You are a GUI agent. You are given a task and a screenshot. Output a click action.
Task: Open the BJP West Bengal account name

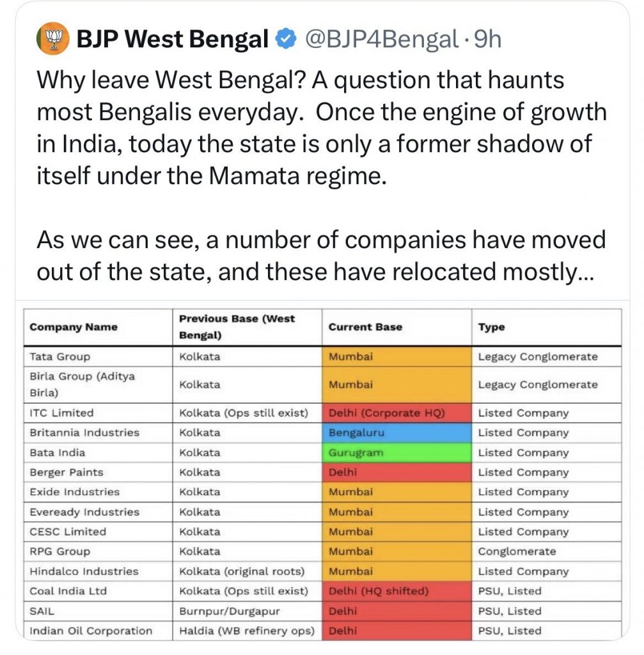click(171, 40)
